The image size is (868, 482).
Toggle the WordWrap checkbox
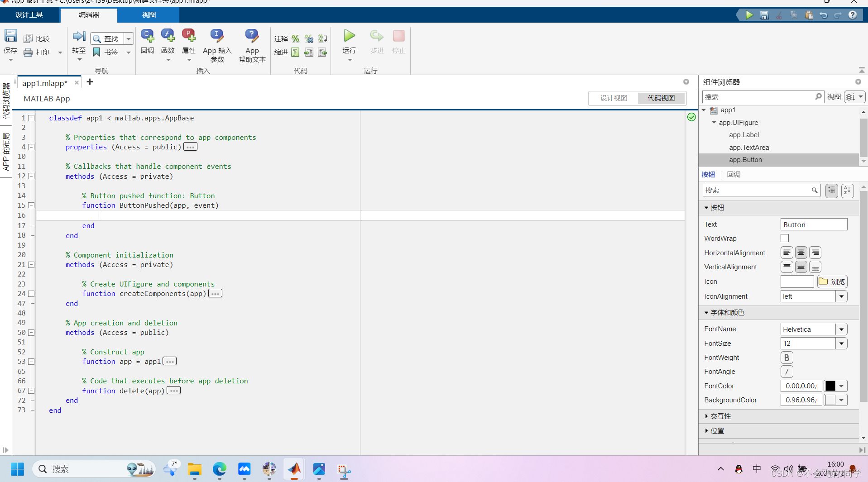[785, 238]
